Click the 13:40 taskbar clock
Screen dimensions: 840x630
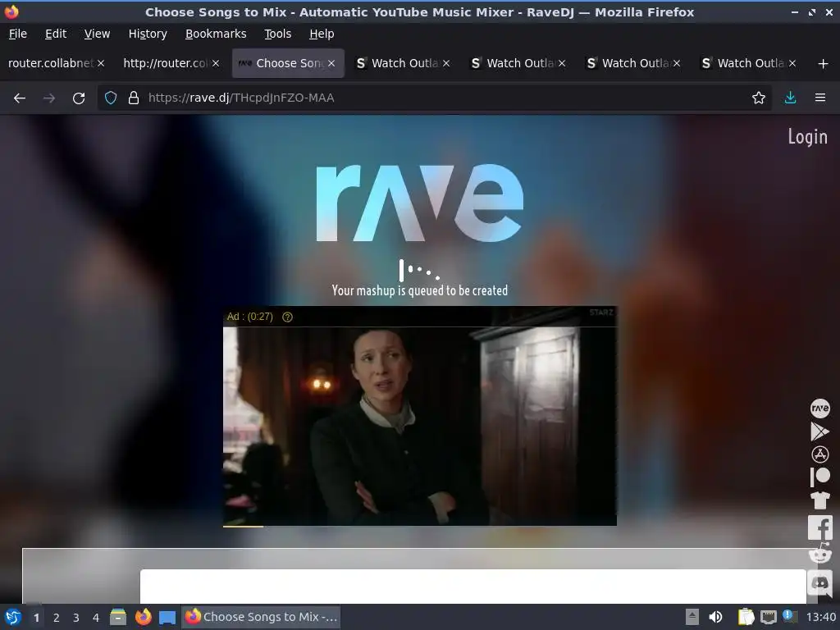pyautogui.click(x=820, y=617)
